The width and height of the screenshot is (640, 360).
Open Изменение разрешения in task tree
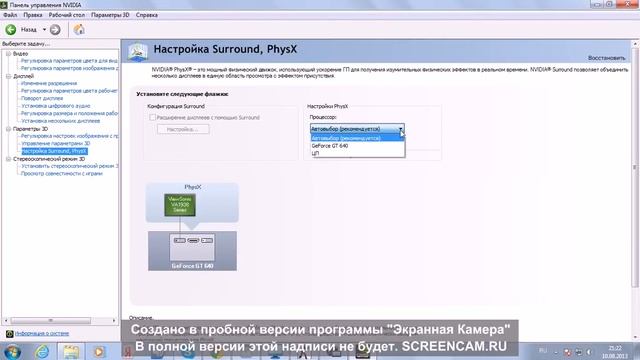click(x=49, y=83)
